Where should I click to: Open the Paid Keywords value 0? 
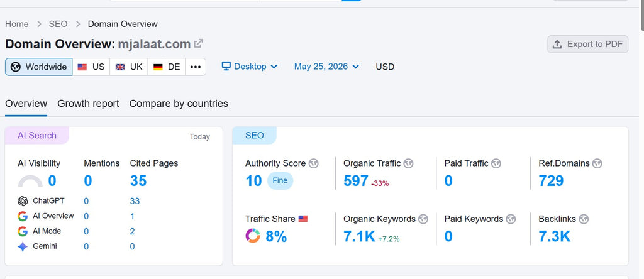click(x=448, y=237)
